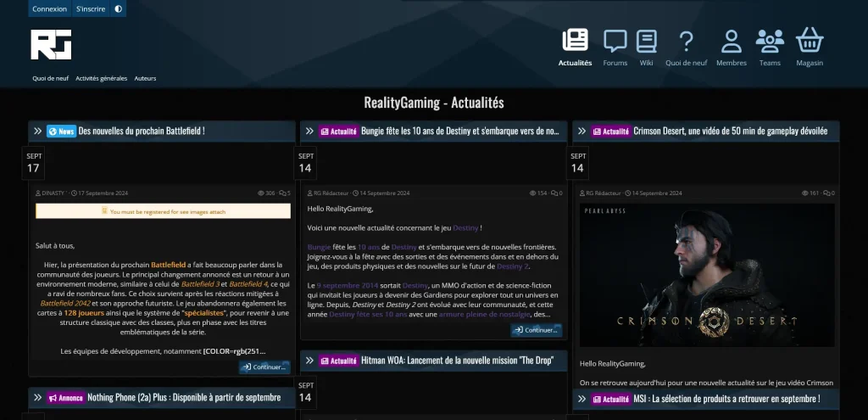Click the Crimson Desert article image
868x420 pixels.
pos(707,275)
